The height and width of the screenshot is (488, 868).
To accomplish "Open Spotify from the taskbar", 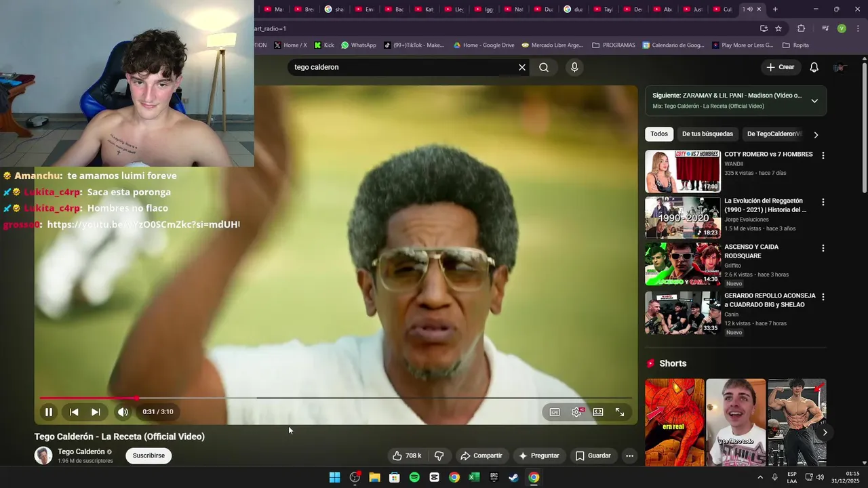I will (414, 477).
